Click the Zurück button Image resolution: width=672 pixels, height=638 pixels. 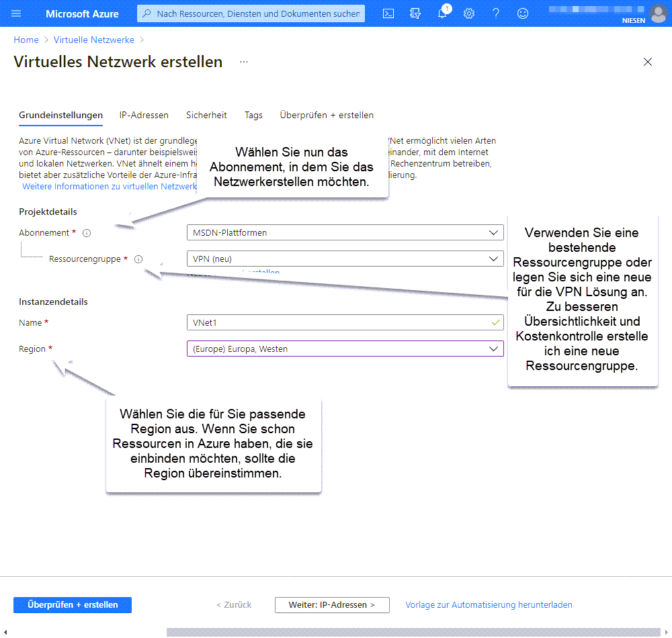coord(234,604)
